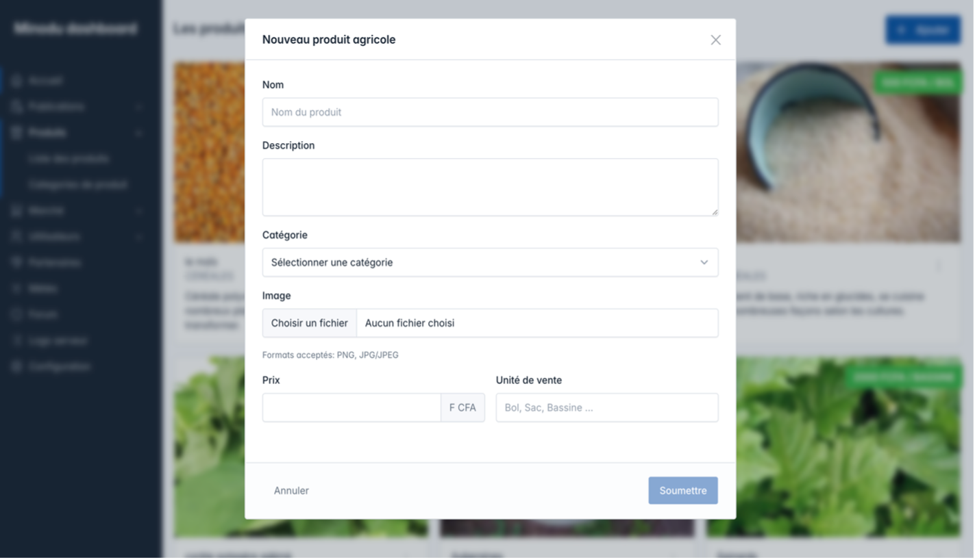Image resolution: width=975 pixels, height=560 pixels.
Task: Click the Ajouter button at top right
Action: point(922,30)
